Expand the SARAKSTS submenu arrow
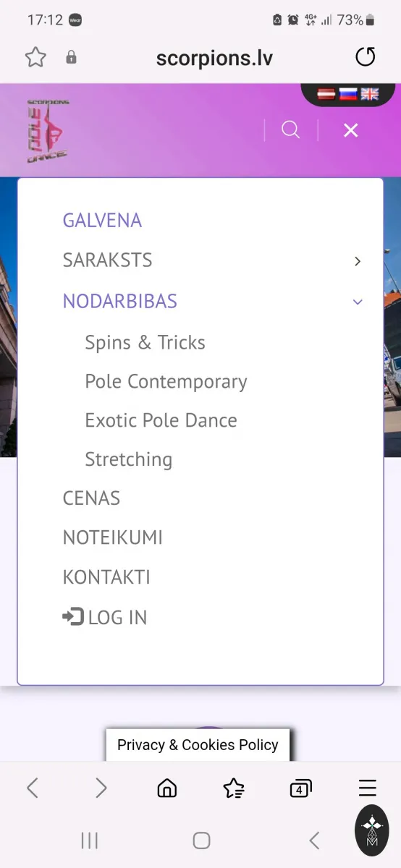 pos(358,261)
